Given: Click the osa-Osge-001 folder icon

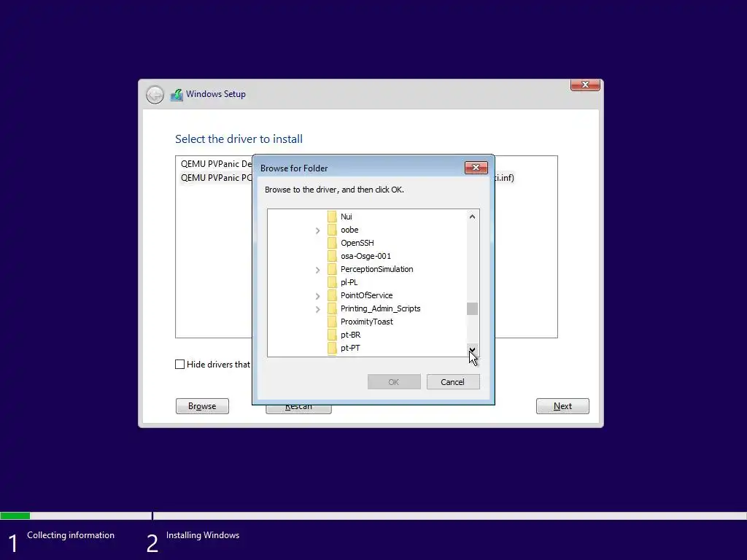Looking at the screenshot, I should pos(332,256).
